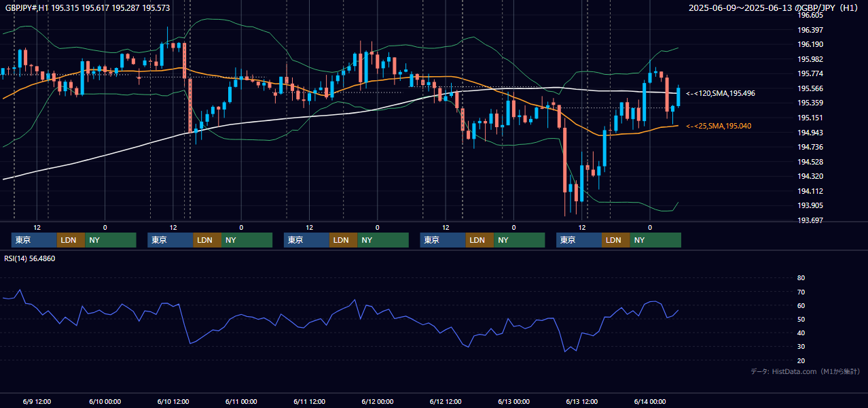Select the 6/13 00:00 time axis label

tap(513, 401)
